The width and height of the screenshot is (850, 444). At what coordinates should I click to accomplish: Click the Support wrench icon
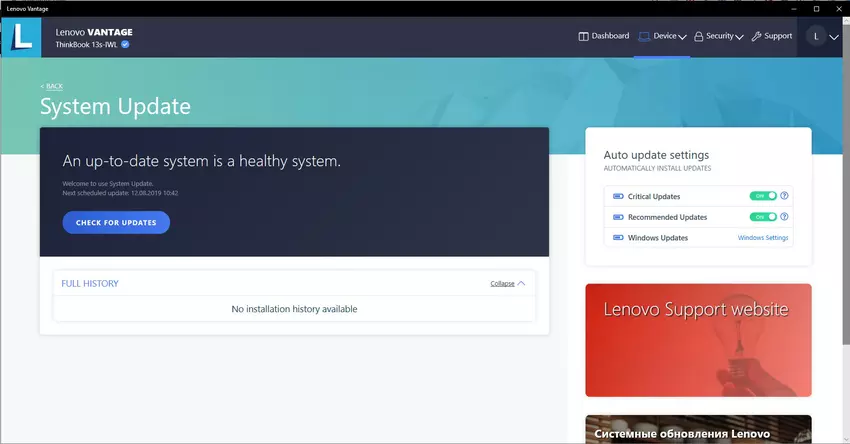coord(756,36)
